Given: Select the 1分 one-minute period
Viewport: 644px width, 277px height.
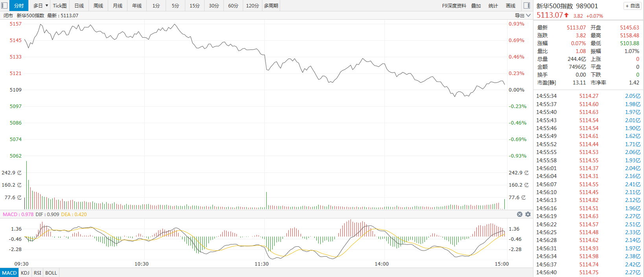Looking at the screenshot, I should pyautogui.click(x=156, y=6).
